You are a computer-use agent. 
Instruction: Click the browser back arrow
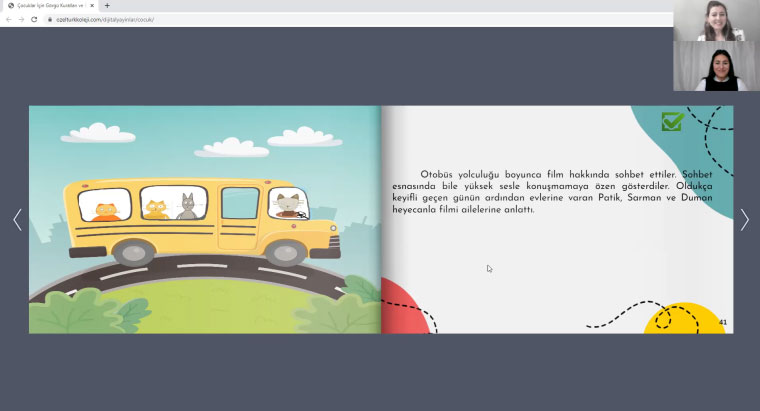(8, 19)
